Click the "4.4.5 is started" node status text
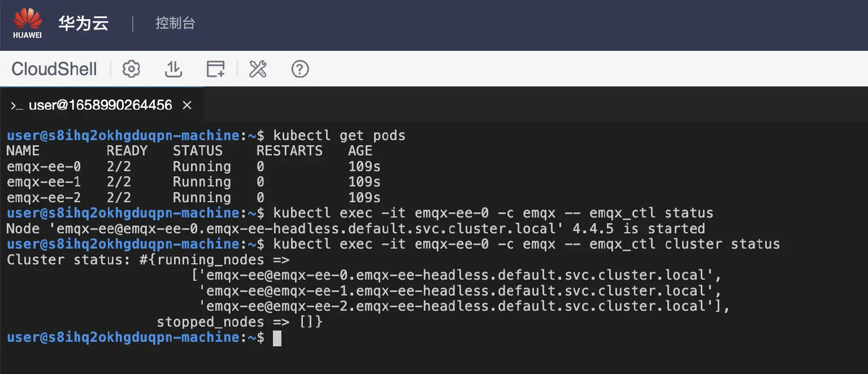The image size is (868, 374). pyautogui.click(x=639, y=229)
